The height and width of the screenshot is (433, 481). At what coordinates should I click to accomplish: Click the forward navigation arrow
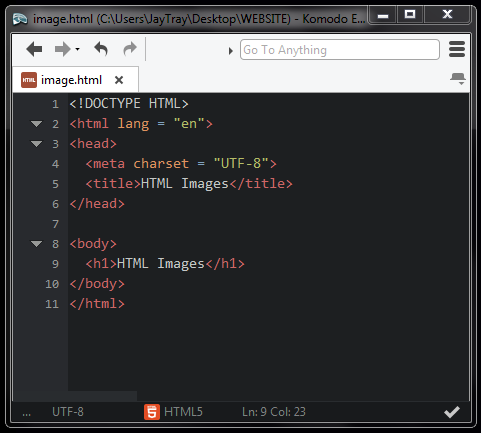click(x=62, y=49)
